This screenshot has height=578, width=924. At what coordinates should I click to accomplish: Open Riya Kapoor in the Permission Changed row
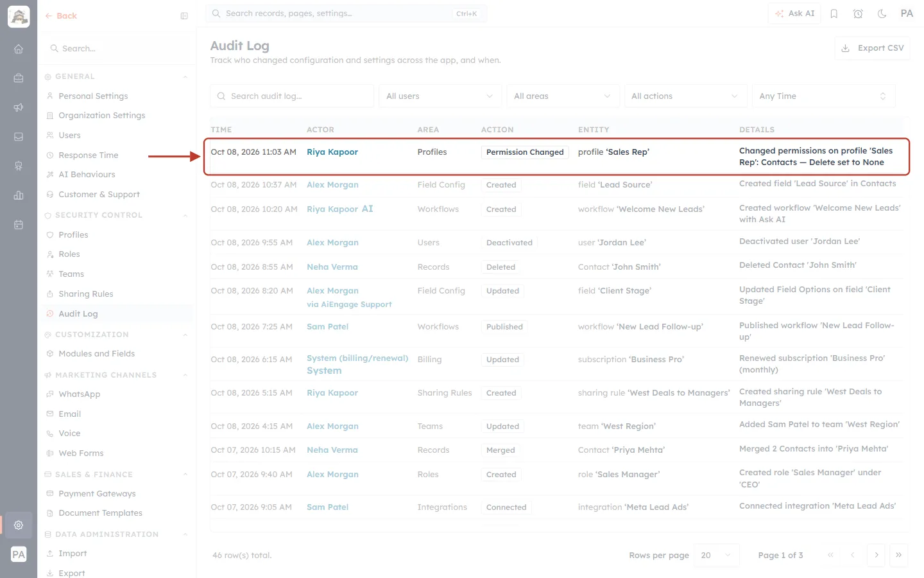[332, 152]
